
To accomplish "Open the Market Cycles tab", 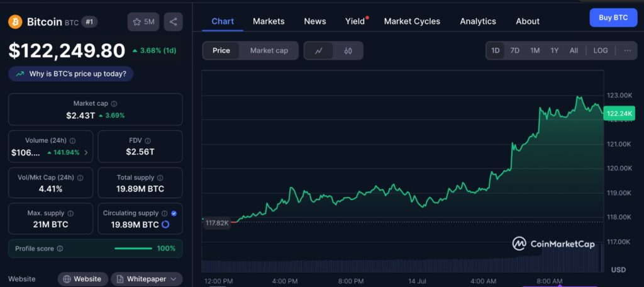I will [x=412, y=21].
